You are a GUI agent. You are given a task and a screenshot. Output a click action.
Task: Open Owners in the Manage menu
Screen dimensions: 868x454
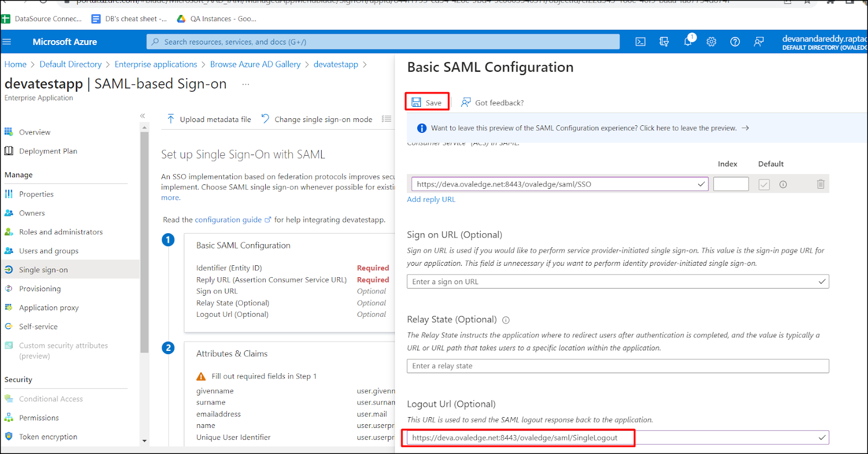32,213
